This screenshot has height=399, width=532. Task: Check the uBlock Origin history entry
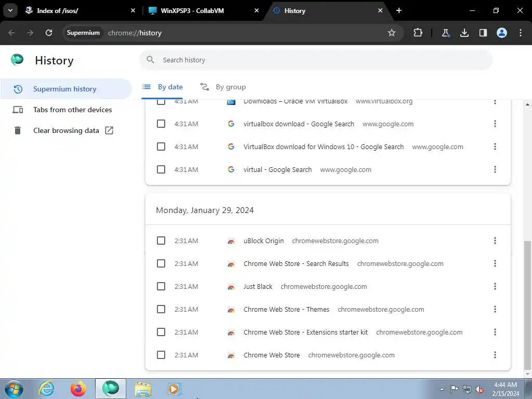[x=161, y=241]
